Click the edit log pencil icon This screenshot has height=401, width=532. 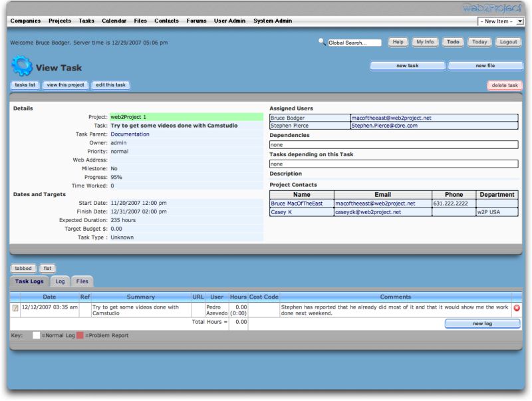(15, 308)
